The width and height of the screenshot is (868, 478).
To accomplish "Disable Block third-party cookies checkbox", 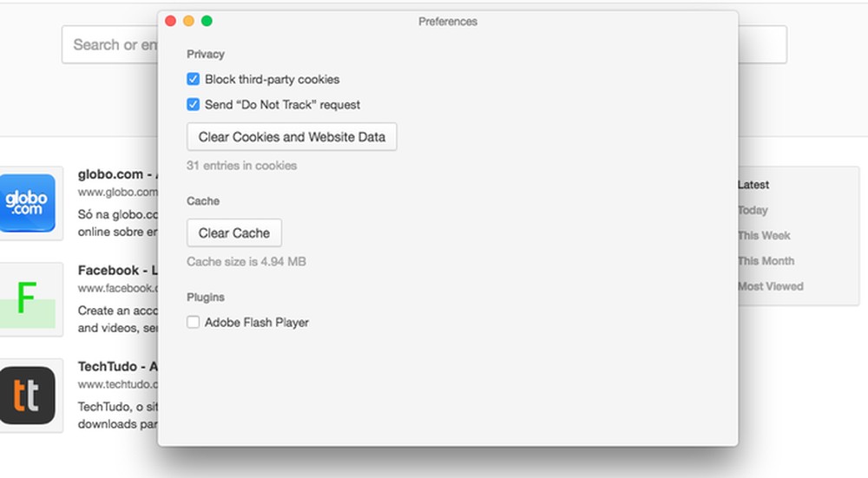I will tap(194, 80).
